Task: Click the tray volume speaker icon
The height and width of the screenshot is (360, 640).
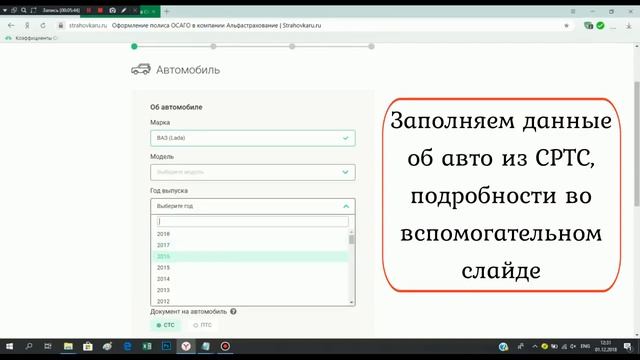Action: click(x=573, y=347)
